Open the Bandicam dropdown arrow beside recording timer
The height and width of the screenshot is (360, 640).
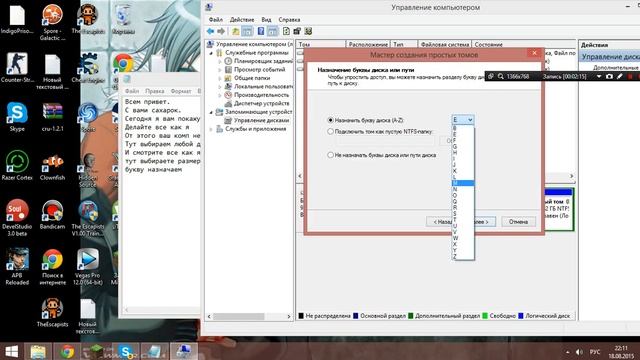coord(599,76)
